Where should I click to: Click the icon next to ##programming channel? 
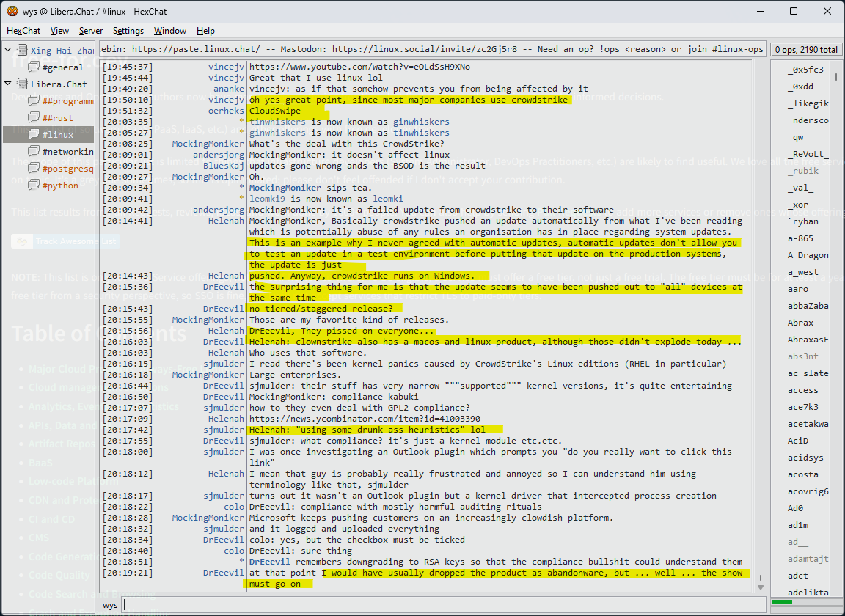click(34, 101)
